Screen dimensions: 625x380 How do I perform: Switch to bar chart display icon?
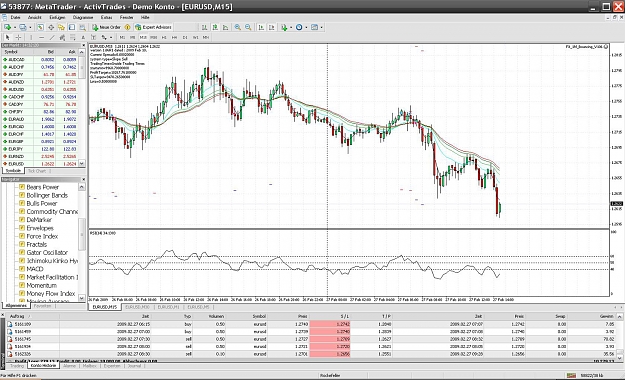coord(204,27)
